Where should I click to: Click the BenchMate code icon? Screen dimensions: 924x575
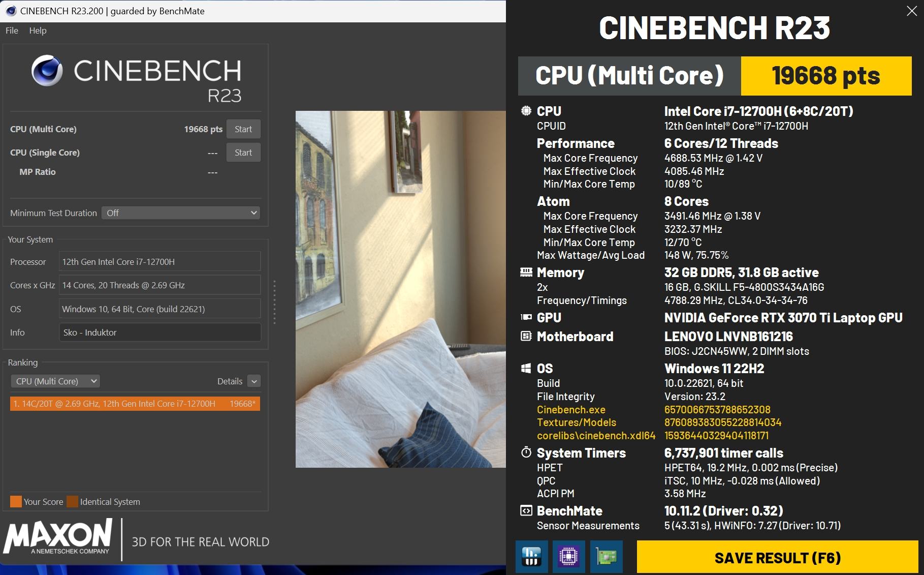click(x=526, y=510)
